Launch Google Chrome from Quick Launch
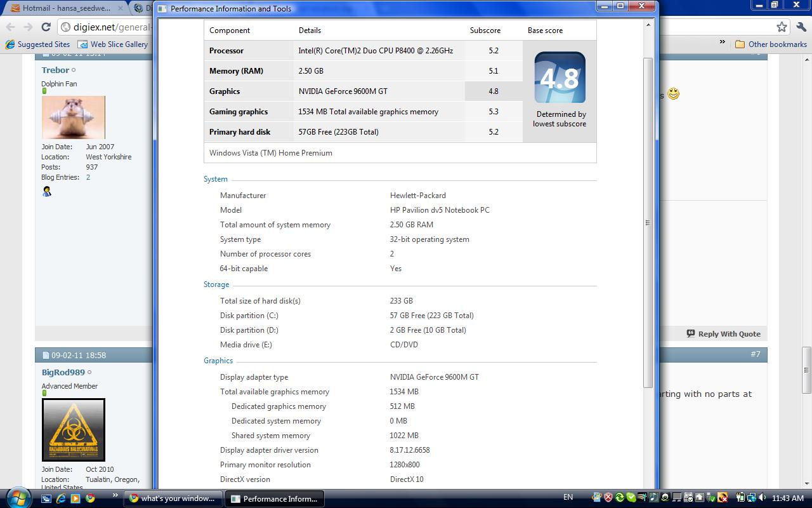 (x=90, y=498)
